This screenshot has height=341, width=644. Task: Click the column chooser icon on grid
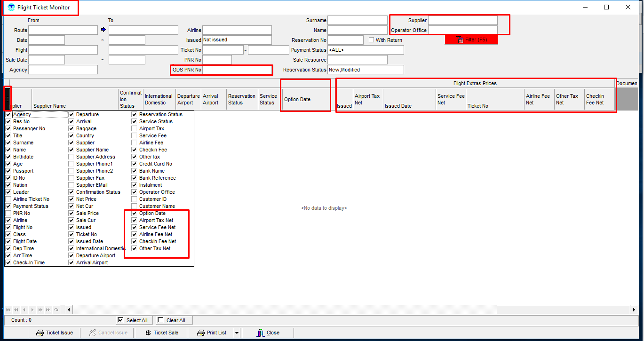[7, 99]
